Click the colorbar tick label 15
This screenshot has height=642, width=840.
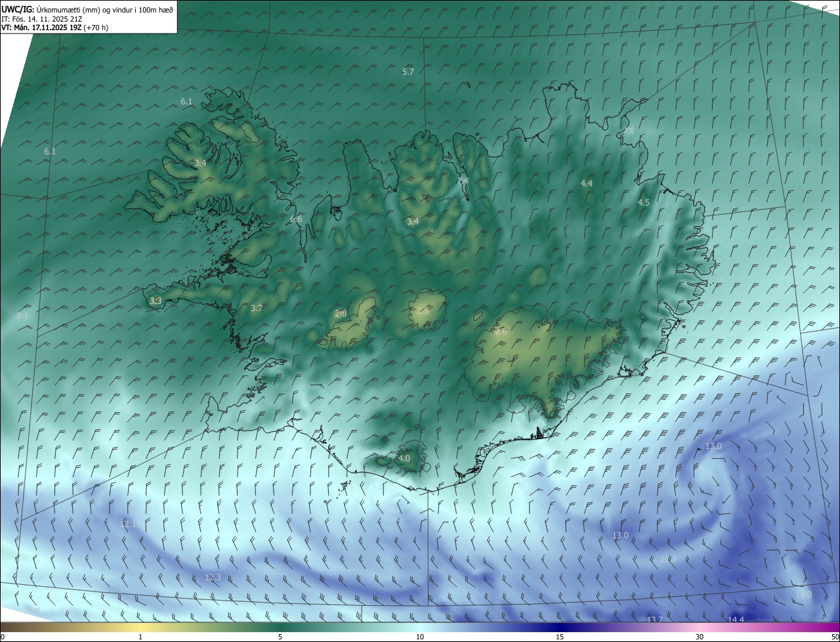pyautogui.click(x=560, y=637)
